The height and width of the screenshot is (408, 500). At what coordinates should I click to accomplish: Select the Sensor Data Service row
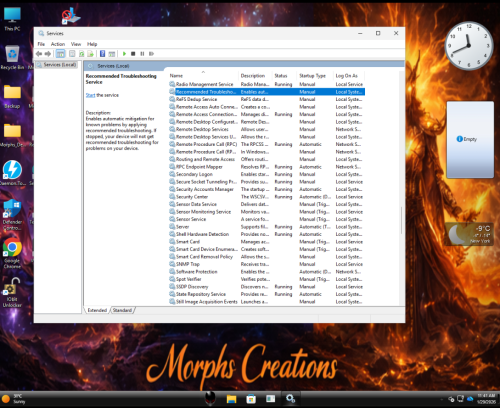pyautogui.click(x=267, y=204)
